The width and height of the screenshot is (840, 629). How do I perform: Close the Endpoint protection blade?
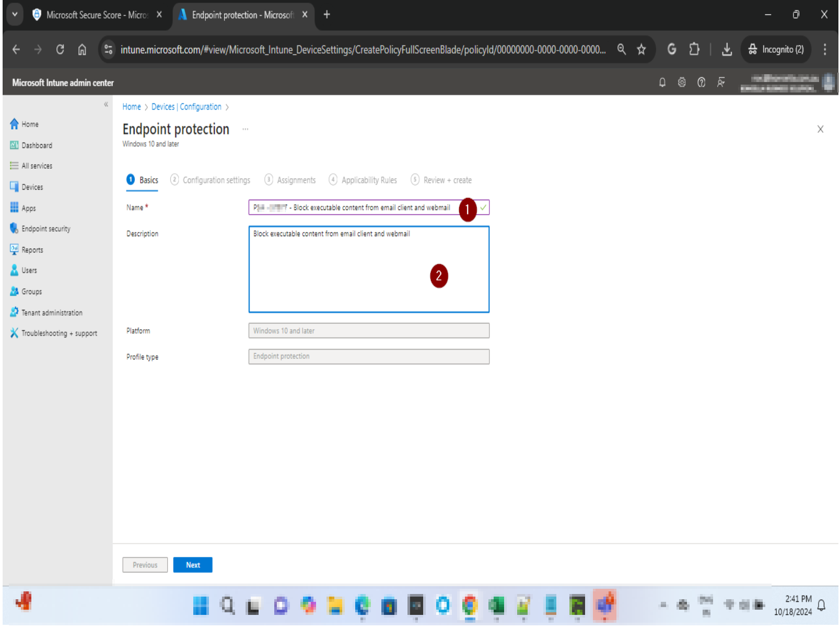pyautogui.click(x=820, y=129)
